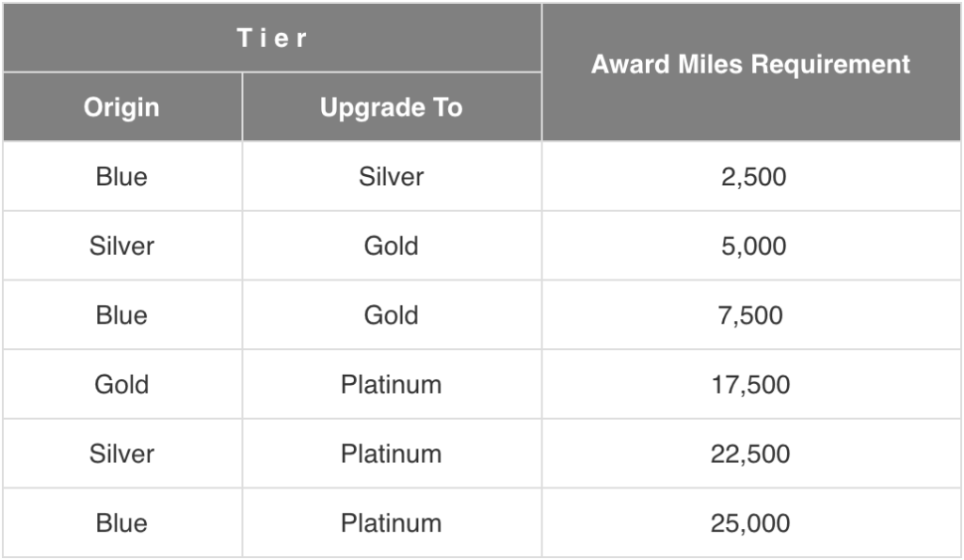
Task: Click the 7,500 miles cell
Action: click(x=750, y=316)
